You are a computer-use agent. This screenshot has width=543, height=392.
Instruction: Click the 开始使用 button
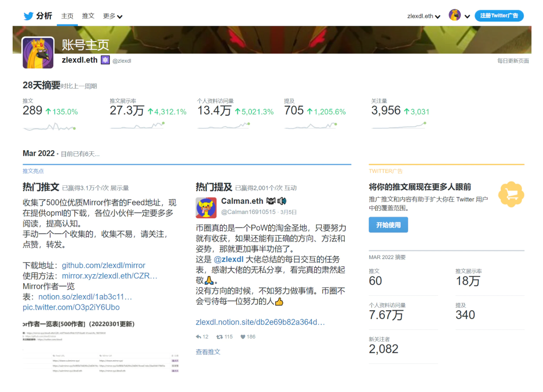coord(388,225)
